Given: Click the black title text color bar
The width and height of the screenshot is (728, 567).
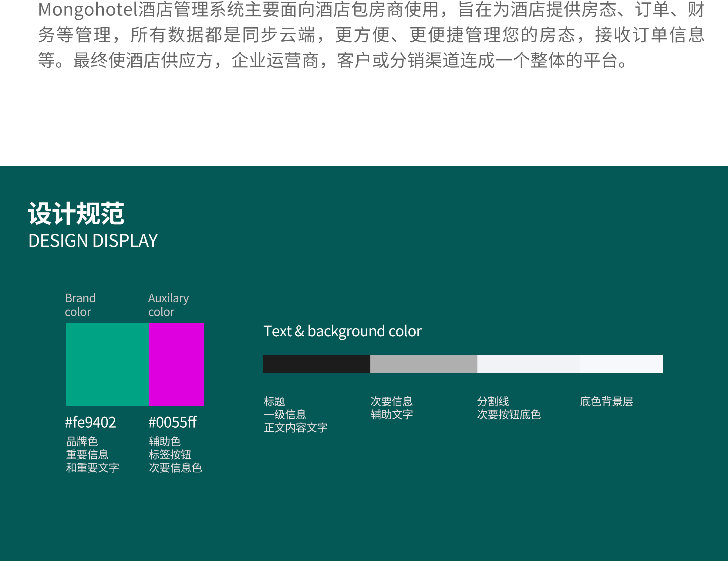Looking at the screenshot, I should [316, 364].
